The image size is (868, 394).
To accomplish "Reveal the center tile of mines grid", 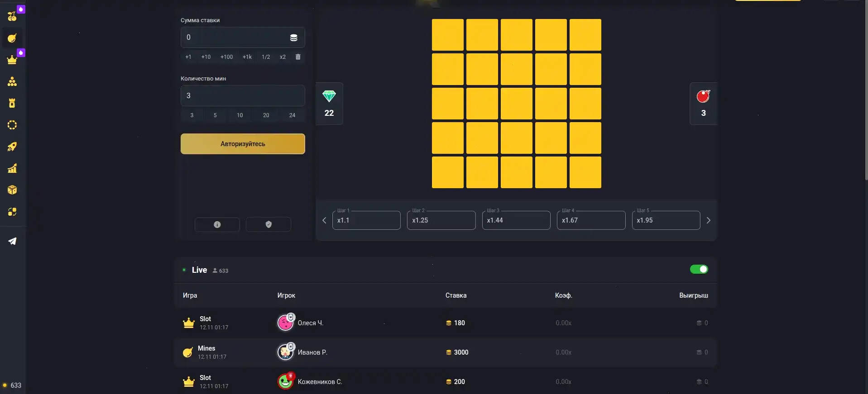I will pos(517,104).
